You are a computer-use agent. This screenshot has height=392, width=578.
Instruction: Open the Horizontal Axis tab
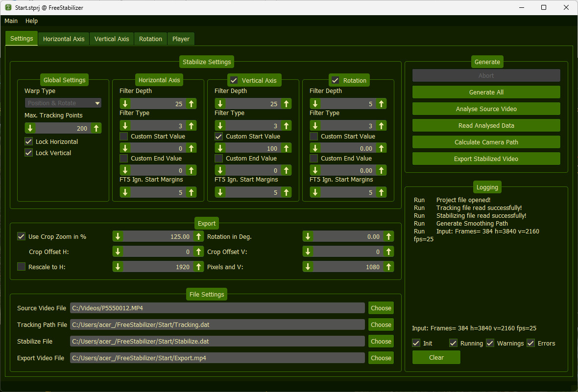64,39
